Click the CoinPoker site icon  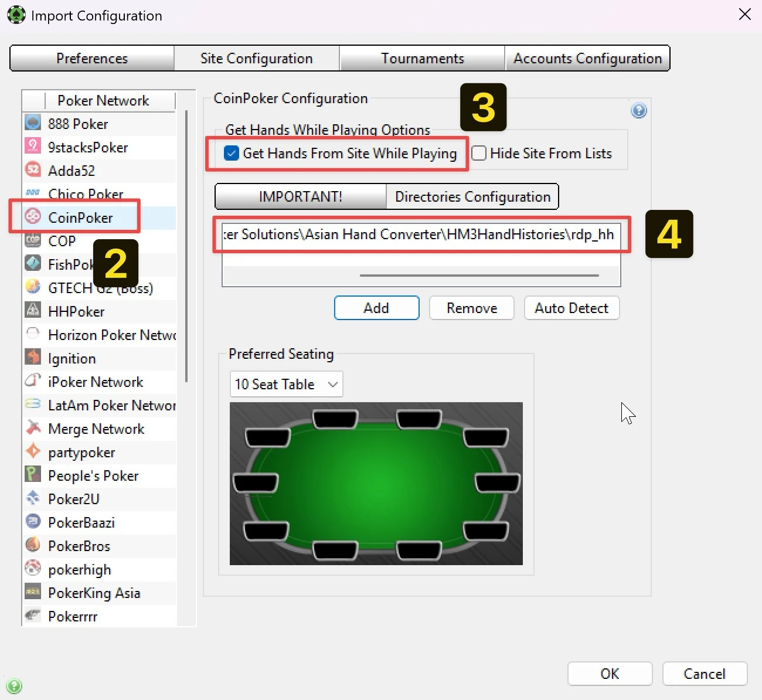coord(33,217)
